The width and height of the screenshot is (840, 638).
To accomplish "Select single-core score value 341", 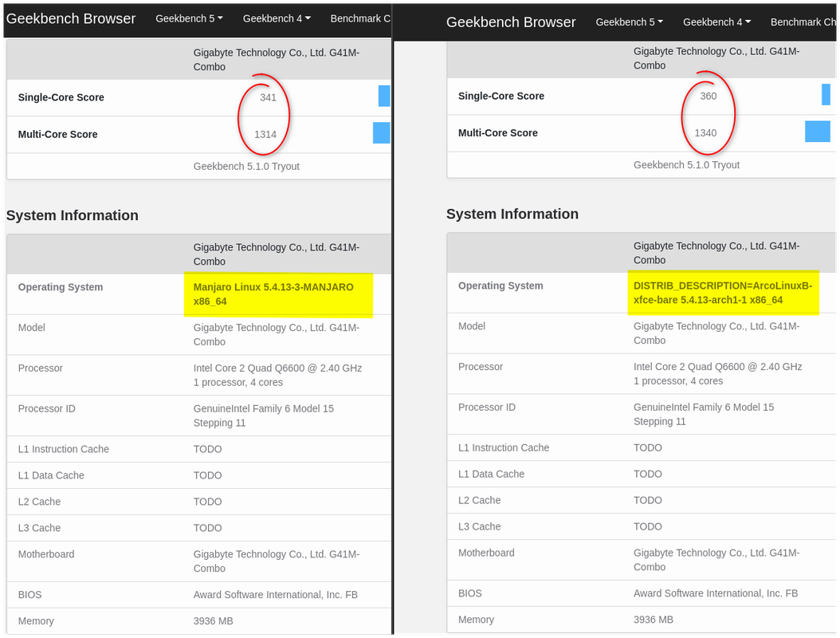I will 268,97.
